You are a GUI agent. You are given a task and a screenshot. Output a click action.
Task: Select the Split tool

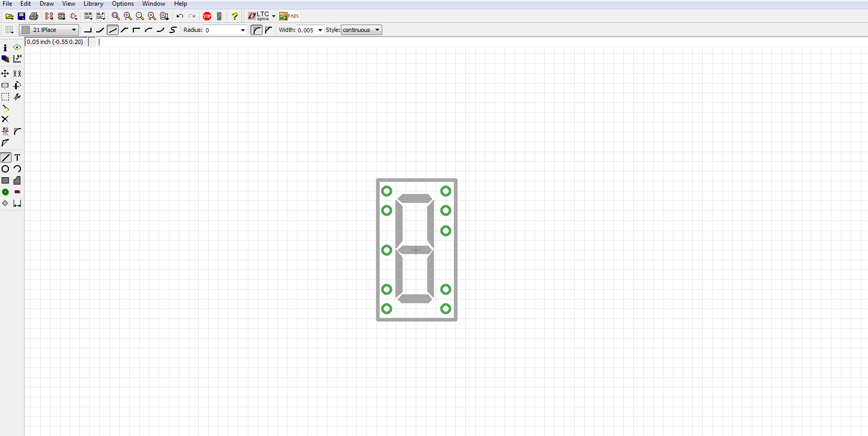[5, 143]
